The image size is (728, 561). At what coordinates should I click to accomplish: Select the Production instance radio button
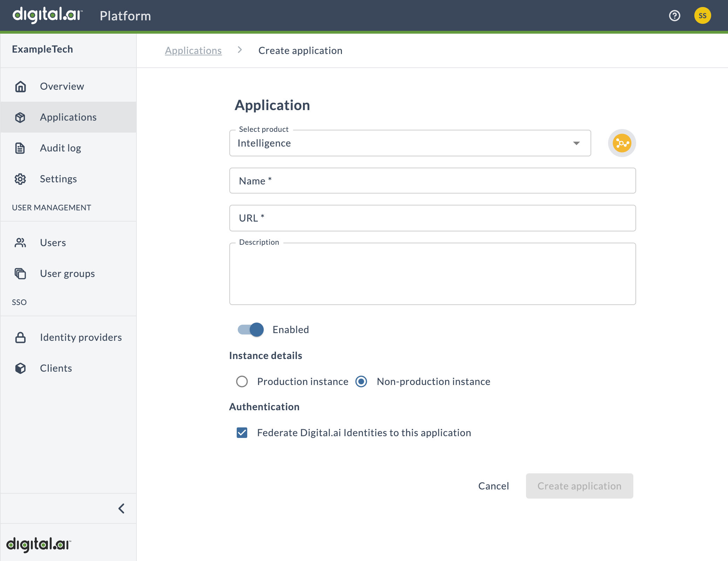242,381
